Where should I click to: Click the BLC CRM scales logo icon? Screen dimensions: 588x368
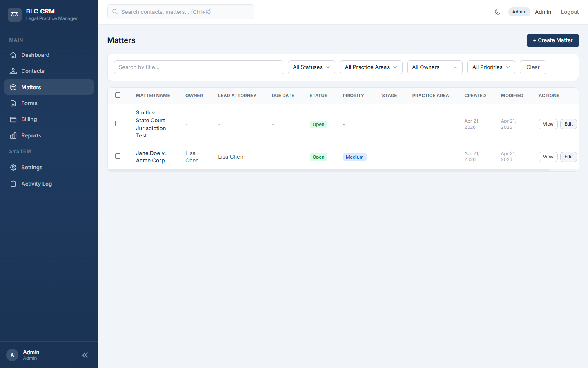(x=14, y=14)
